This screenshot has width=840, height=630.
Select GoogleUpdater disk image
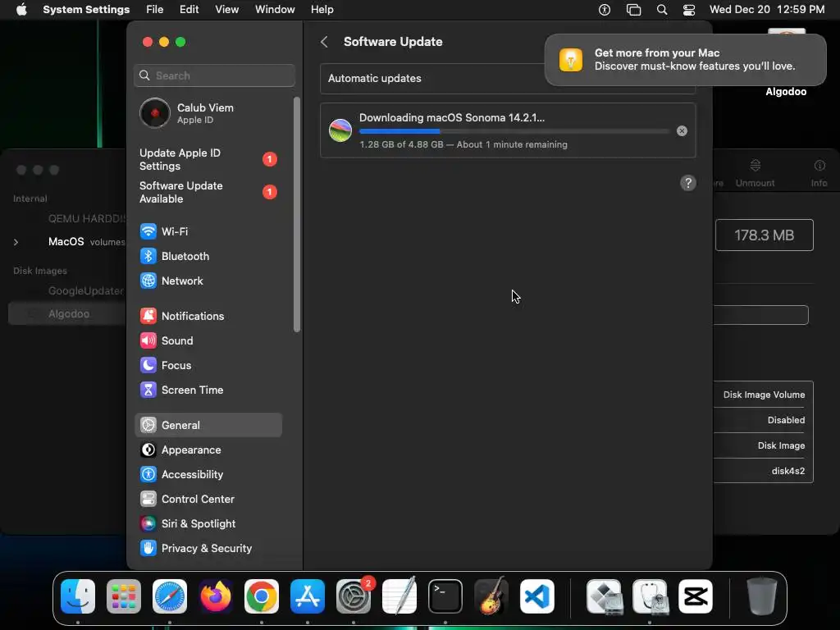tap(85, 291)
